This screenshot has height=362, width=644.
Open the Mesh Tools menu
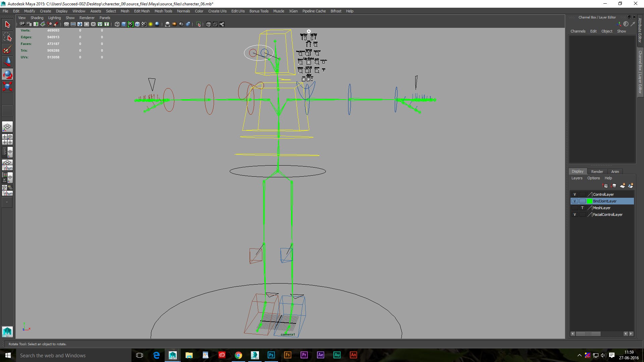click(163, 11)
